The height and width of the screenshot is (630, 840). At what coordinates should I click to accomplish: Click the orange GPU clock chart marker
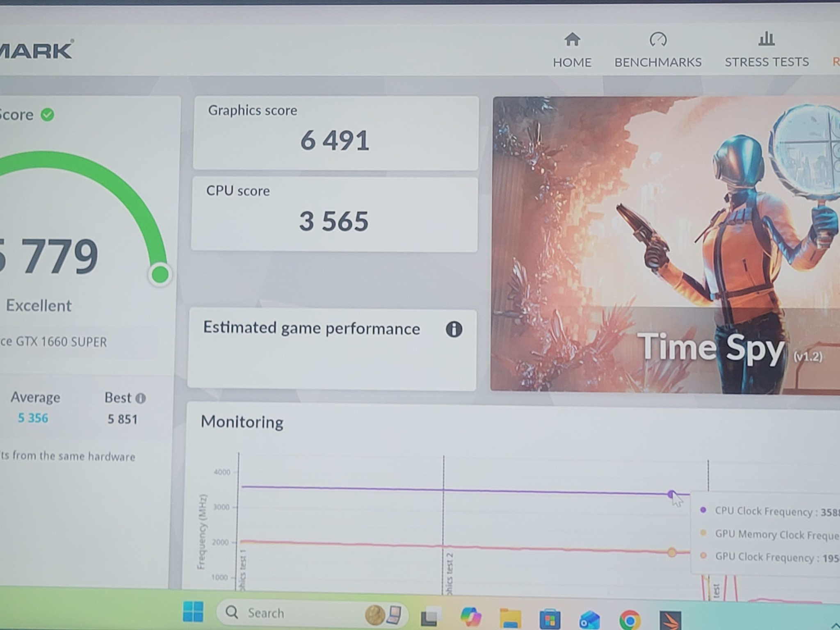[671, 552]
